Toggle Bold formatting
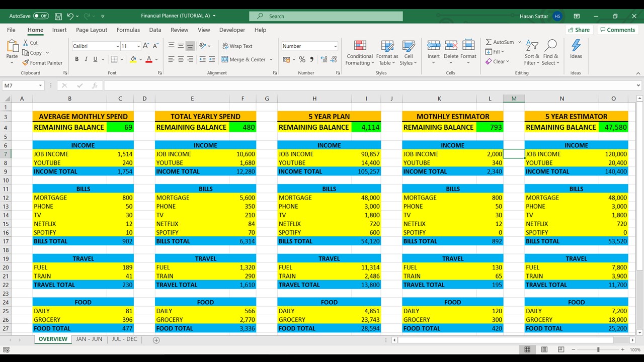 point(77,59)
